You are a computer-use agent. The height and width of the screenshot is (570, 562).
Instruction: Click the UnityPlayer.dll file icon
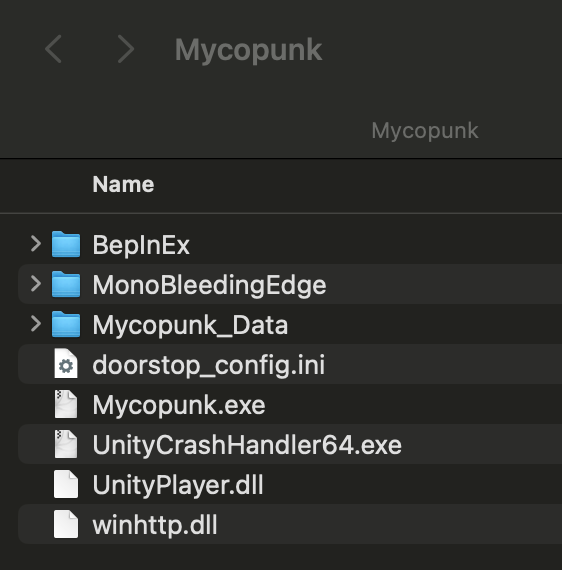point(66,484)
